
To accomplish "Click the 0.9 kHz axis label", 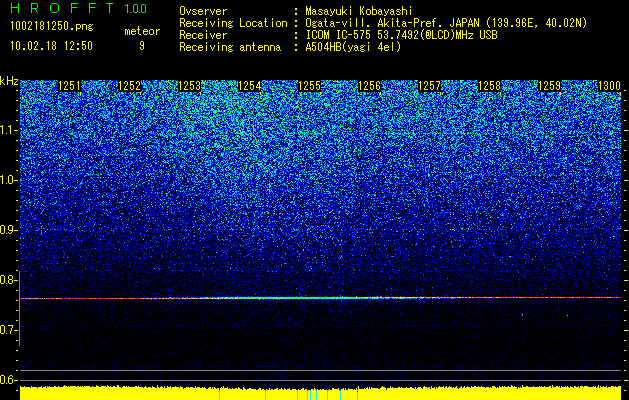I will click(x=9, y=230).
